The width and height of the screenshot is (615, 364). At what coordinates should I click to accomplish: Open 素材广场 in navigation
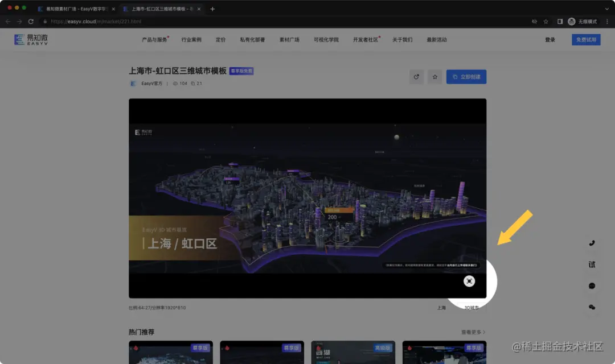pos(289,40)
